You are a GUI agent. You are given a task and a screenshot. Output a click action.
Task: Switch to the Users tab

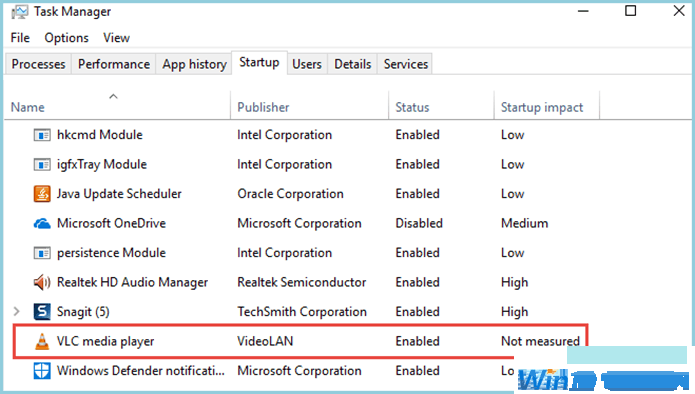tap(307, 64)
